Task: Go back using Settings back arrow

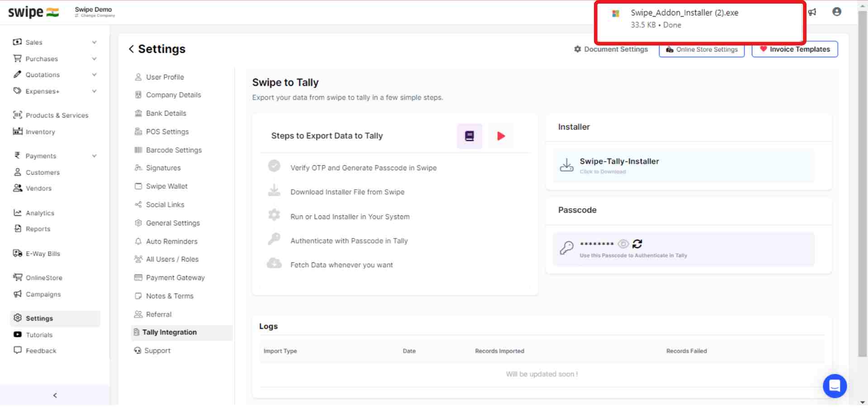Action: 131,49
